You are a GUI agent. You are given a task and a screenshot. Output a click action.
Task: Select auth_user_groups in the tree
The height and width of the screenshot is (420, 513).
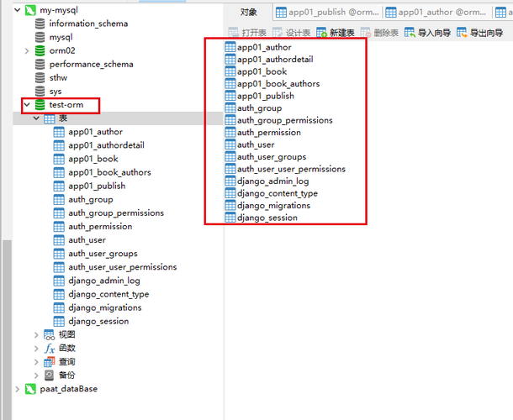103,254
